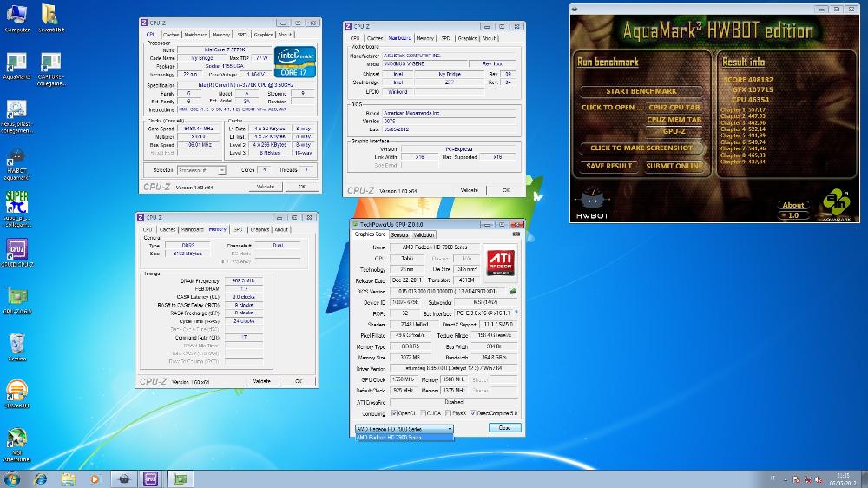Select the HWBOT aquamark desktop shortcut
868x488 pixels.
[x=16, y=164]
